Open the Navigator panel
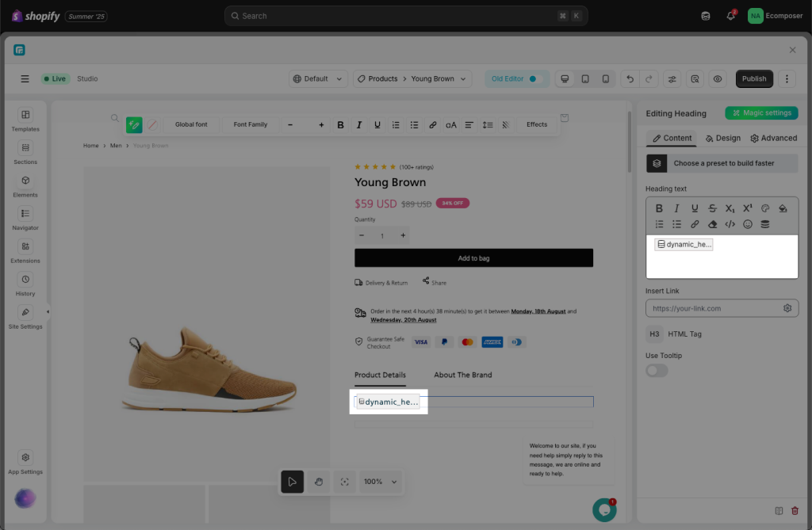The image size is (812, 530). click(x=25, y=219)
